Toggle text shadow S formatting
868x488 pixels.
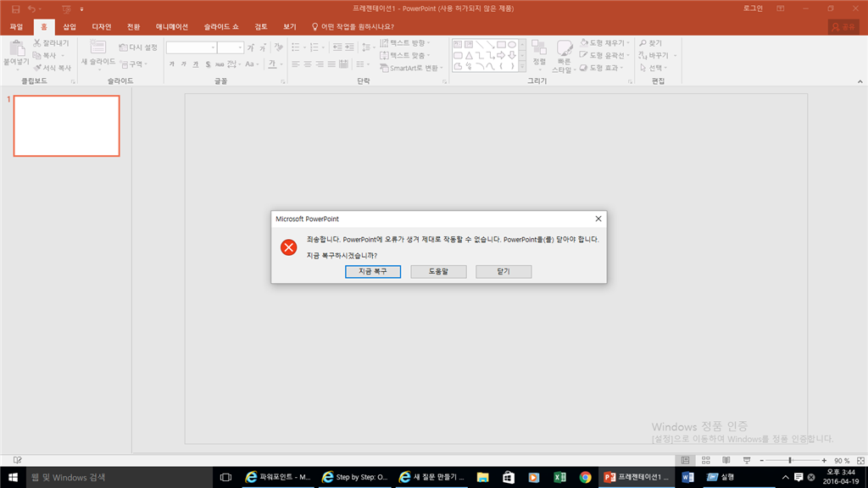pos(208,64)
